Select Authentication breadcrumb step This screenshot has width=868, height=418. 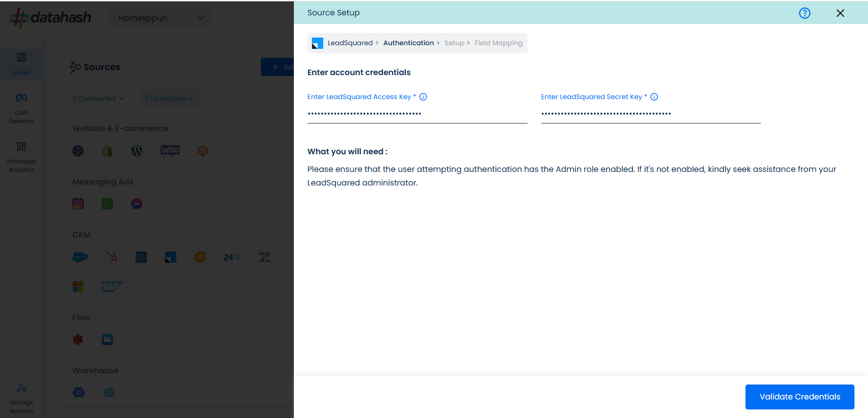[408, 43]
